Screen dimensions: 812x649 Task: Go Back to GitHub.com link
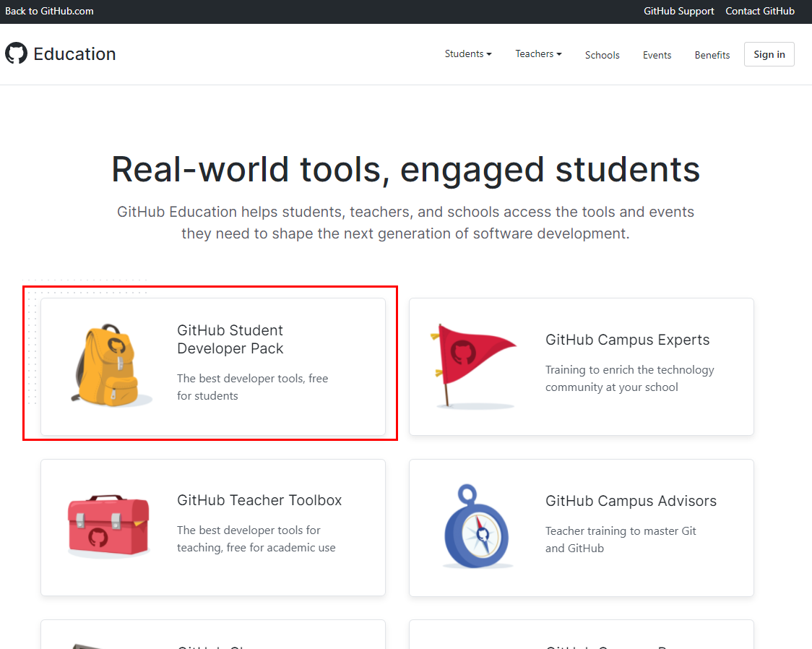[49, 11]
